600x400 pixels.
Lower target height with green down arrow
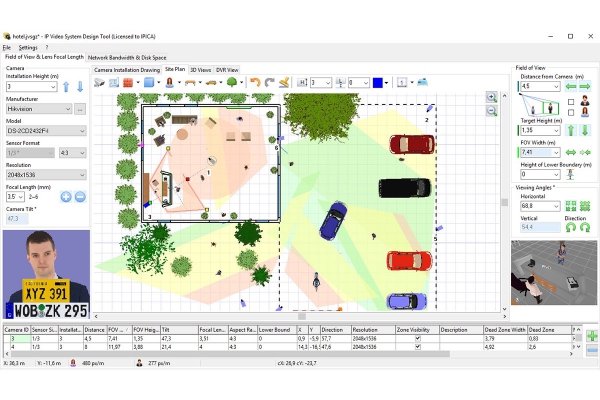pyautogui.click(x=585, y=130)
